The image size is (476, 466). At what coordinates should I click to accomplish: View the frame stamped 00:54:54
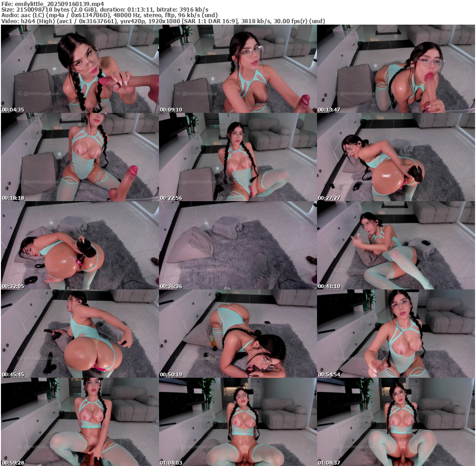point(396,334)
